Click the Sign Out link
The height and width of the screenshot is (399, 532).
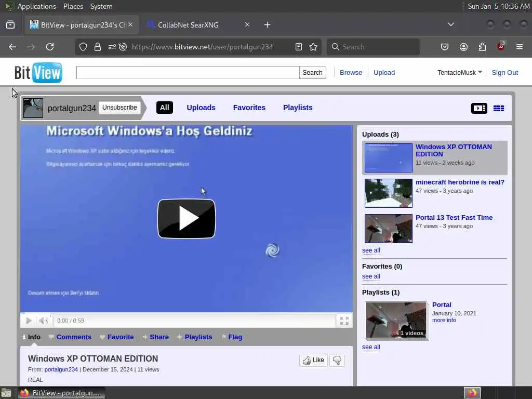click(x=505, y=73)
